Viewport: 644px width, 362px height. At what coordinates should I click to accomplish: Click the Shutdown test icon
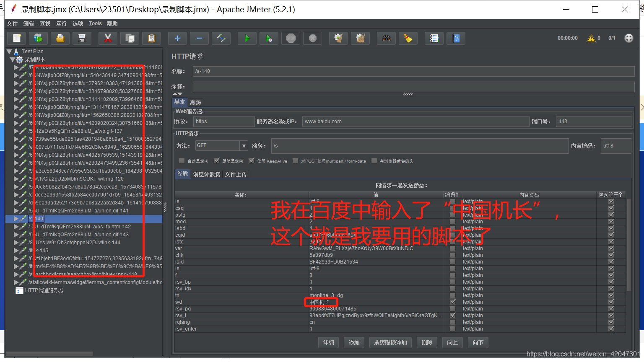point(313,38)
